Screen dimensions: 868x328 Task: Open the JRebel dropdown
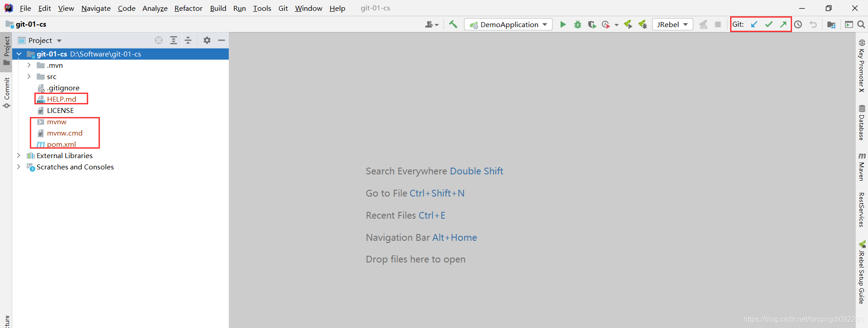tap(673, 24)
